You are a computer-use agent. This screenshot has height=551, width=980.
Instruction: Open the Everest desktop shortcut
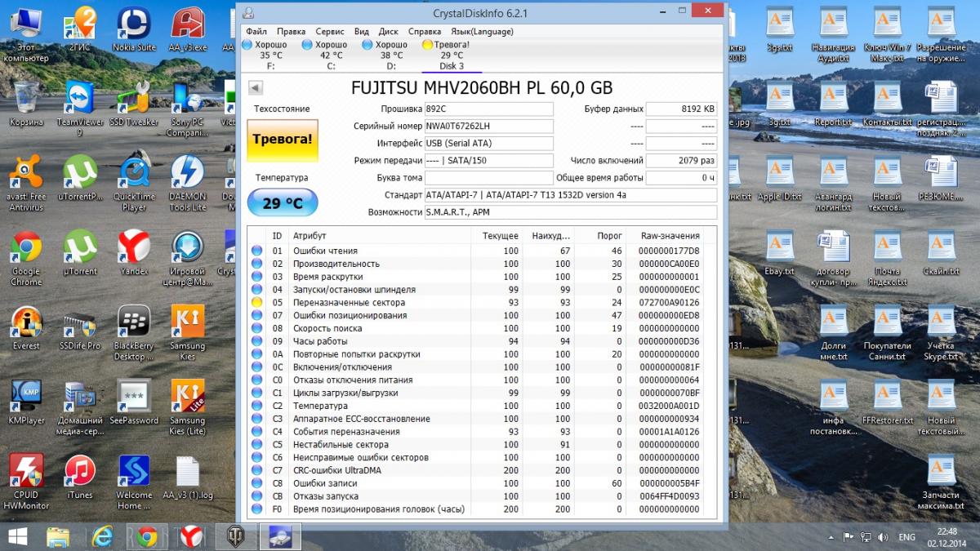[26, 328]
